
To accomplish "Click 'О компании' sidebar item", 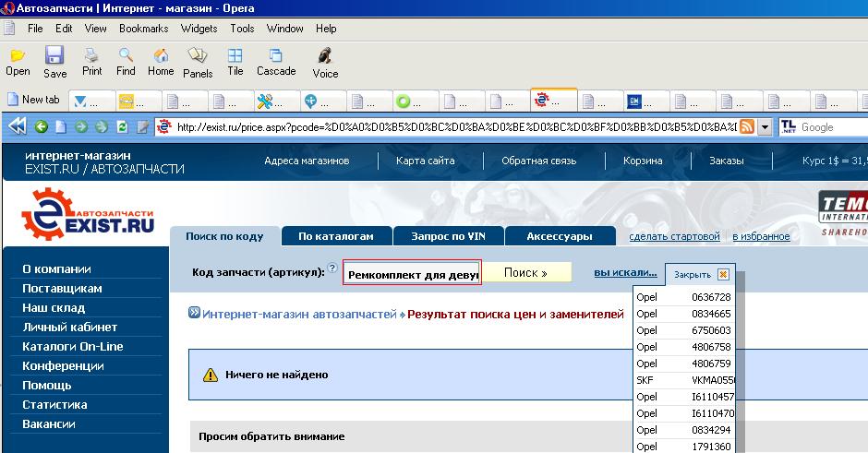I will coord(56,268).
